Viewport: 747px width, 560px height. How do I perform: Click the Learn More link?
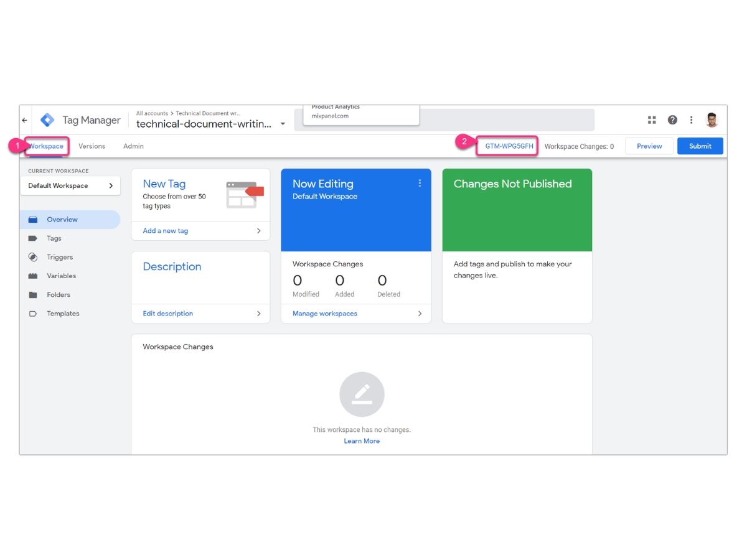[362, 441]
